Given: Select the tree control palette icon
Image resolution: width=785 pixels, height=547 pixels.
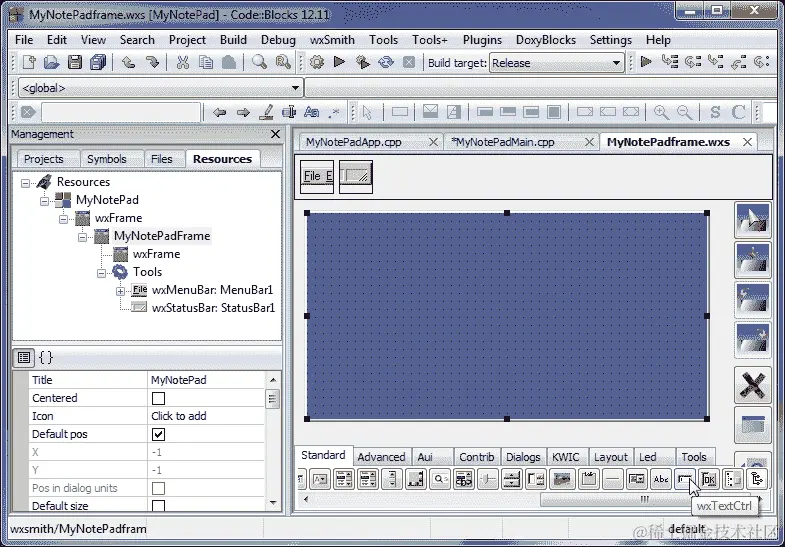Looking at the screenshot, I should [x=756, y=479].
